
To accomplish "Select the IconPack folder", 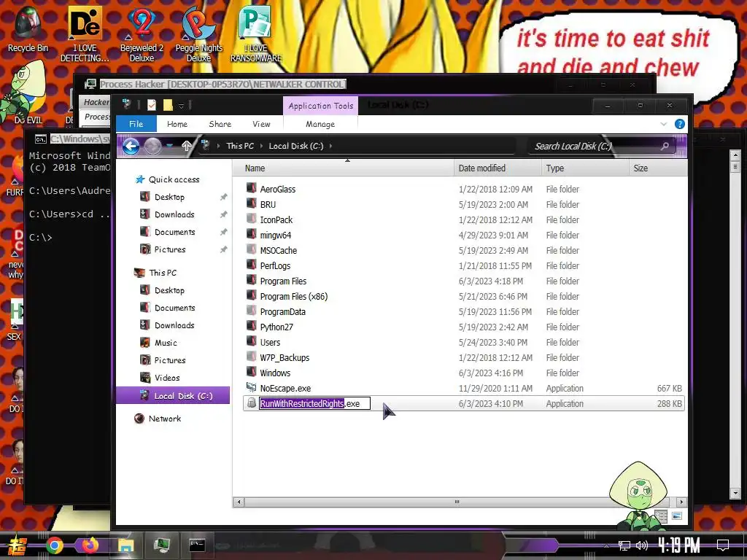I will [276, 219].
